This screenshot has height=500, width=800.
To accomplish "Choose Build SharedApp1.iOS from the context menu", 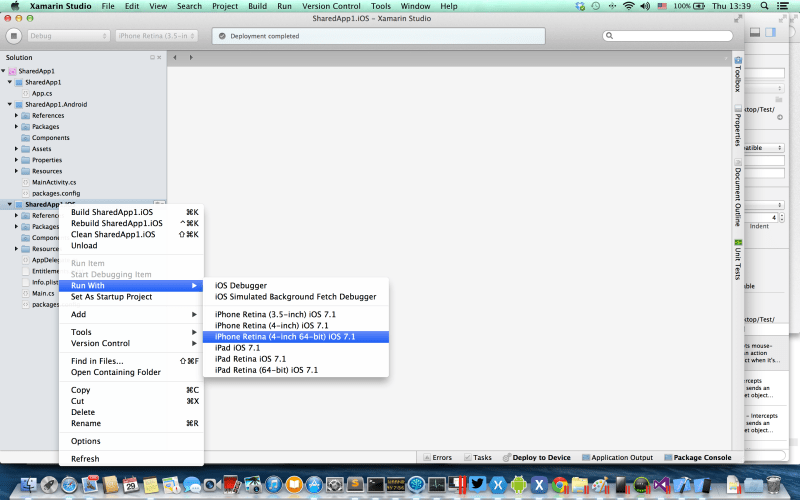I will tap(131, 212).
